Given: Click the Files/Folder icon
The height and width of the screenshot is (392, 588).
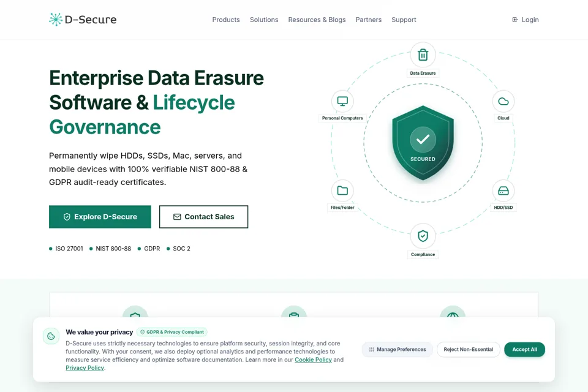Looking at the screenshot, I should point(342,190).
